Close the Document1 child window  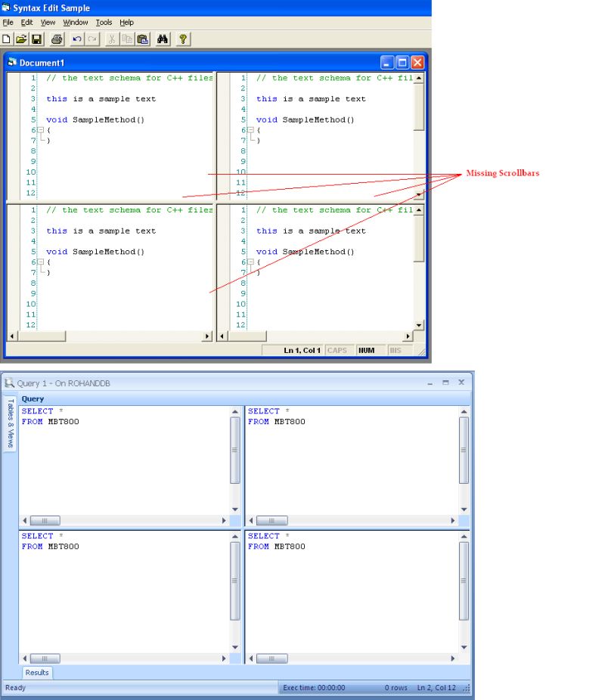417,63
